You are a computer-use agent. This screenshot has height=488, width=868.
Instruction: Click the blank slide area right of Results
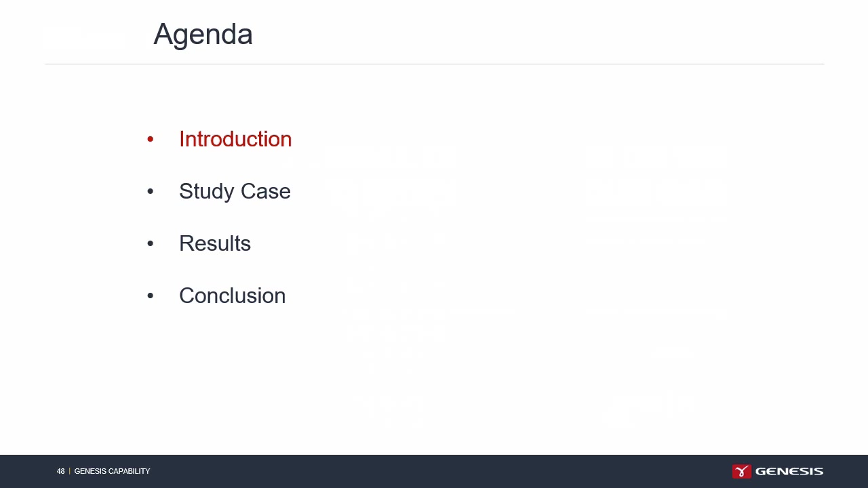(x=542, y=243)
